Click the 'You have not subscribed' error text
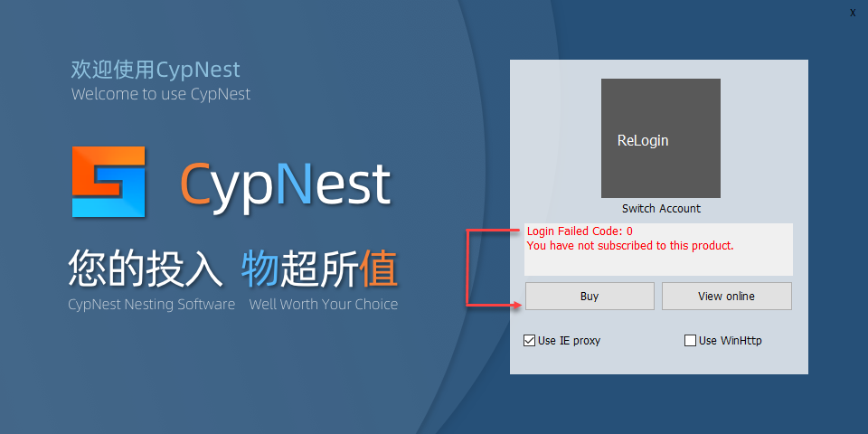 (x=630, y=246)
